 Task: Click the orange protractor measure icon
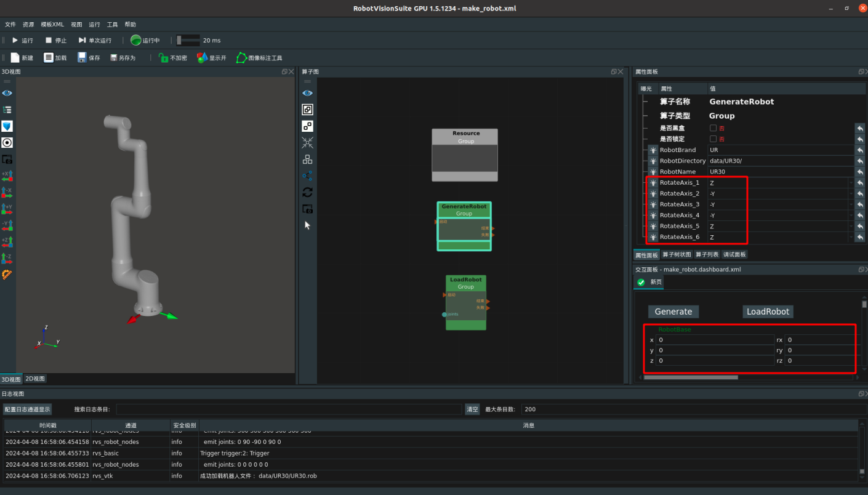pyautogui.click(x=7, y=275)
